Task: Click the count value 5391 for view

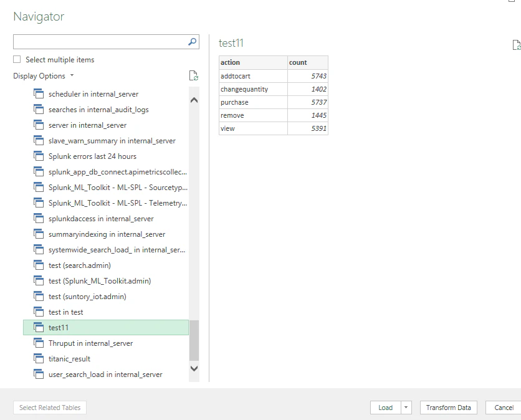Action: (308, 128)
